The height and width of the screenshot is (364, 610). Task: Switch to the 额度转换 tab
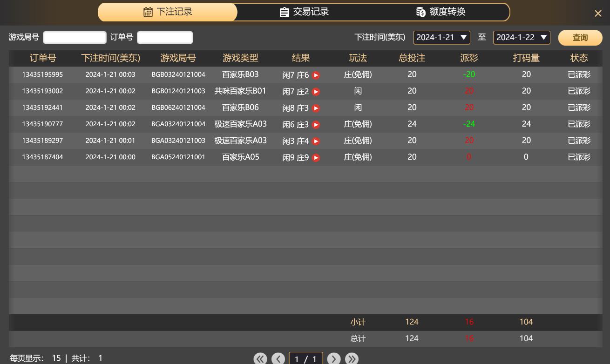pyautogui.click(x=441, y=12)
